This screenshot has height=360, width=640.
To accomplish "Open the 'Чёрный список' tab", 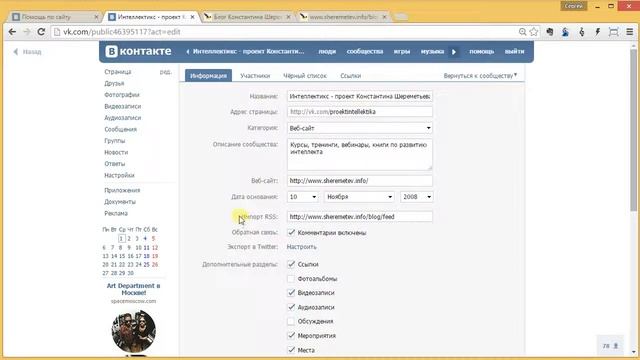I will coord(305,76).
